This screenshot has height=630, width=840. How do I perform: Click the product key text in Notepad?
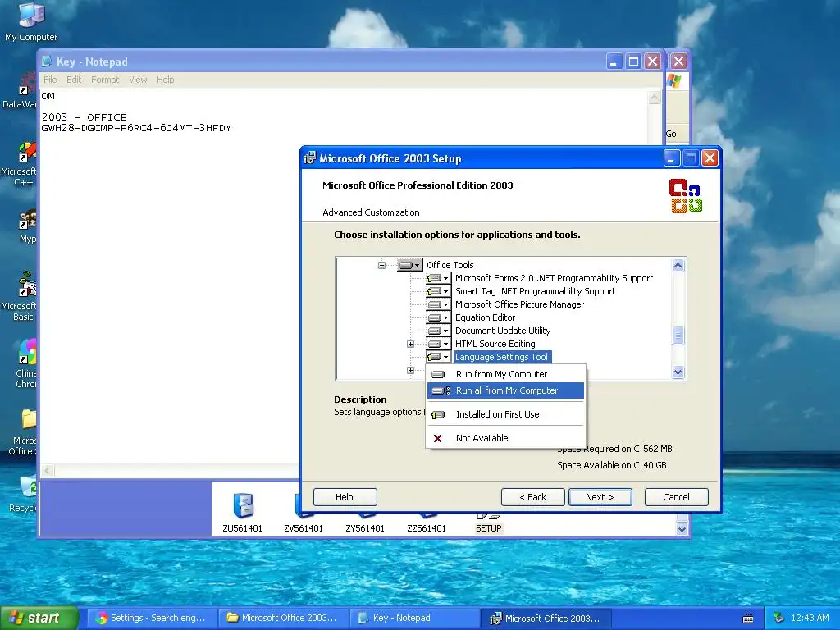pyautogui.click(x=137, y=128)
